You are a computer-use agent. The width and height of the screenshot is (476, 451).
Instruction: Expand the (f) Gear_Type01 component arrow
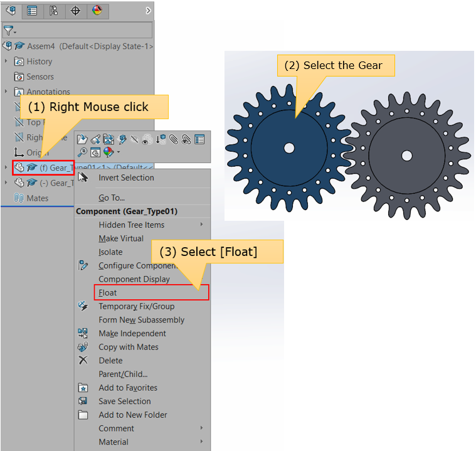pos(6,167)
